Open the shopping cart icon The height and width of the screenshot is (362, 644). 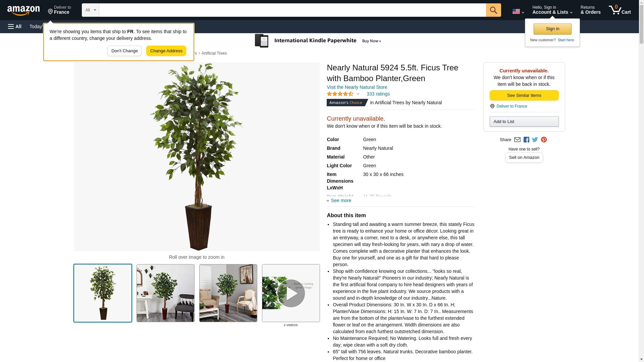(x=620, y=10)
